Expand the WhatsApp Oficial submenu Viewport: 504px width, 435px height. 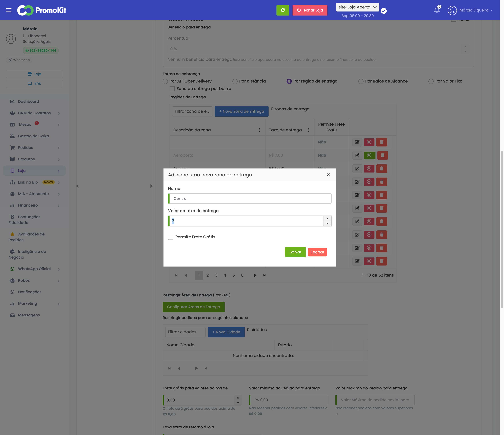59,269
